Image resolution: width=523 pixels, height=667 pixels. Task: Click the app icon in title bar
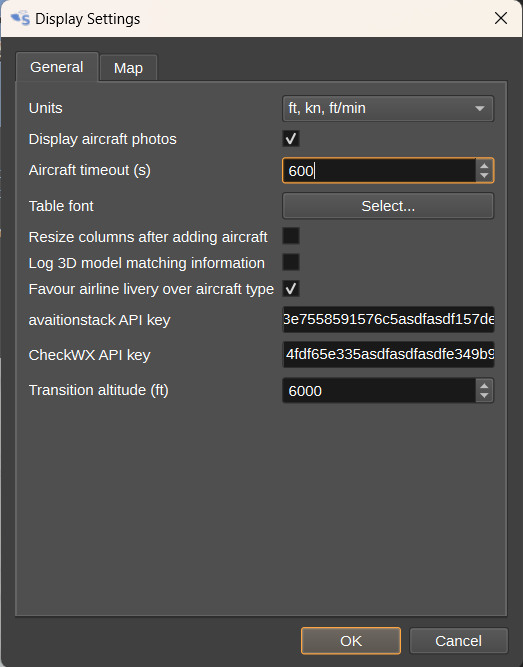tap(20, 19)
